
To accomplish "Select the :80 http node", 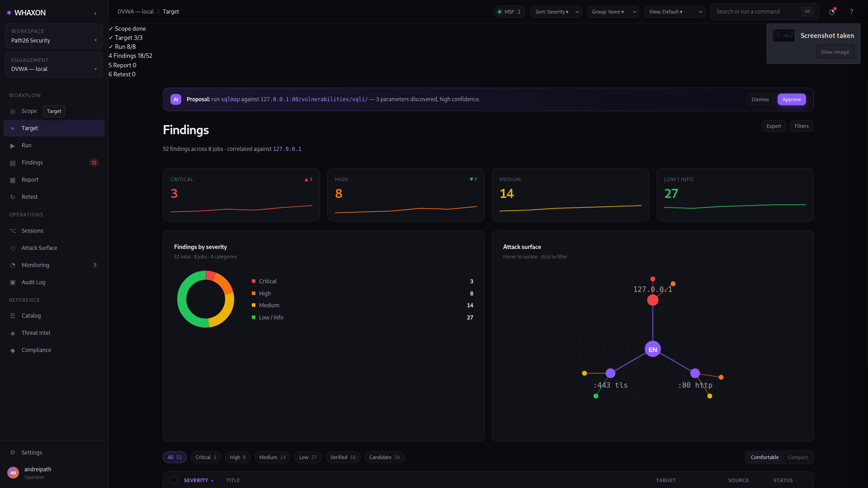I will [695, 373].
